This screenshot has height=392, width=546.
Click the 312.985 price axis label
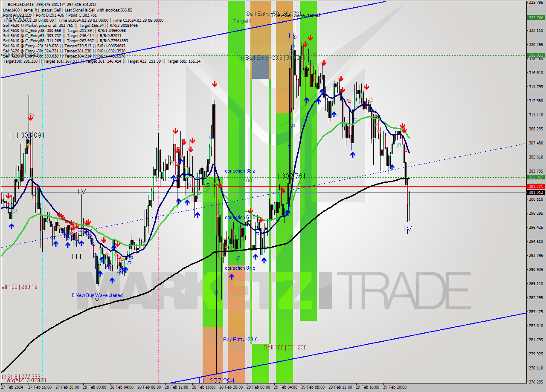(536, 101)
